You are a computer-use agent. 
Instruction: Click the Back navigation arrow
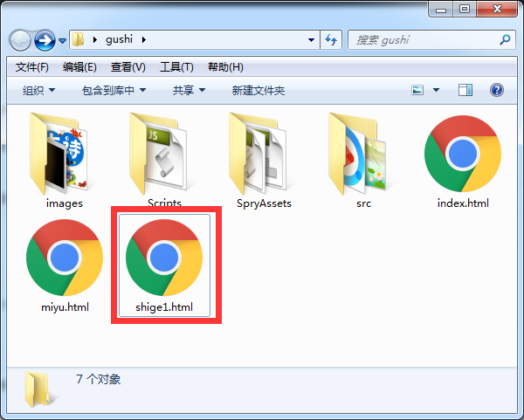20,40
